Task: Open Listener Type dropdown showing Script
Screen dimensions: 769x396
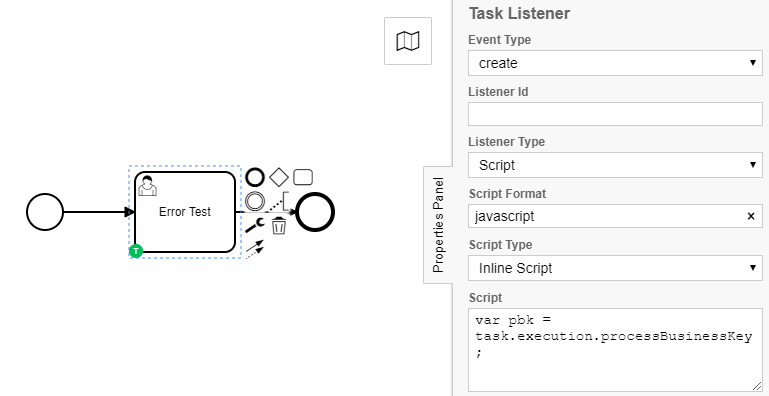Action: (615, 165)
